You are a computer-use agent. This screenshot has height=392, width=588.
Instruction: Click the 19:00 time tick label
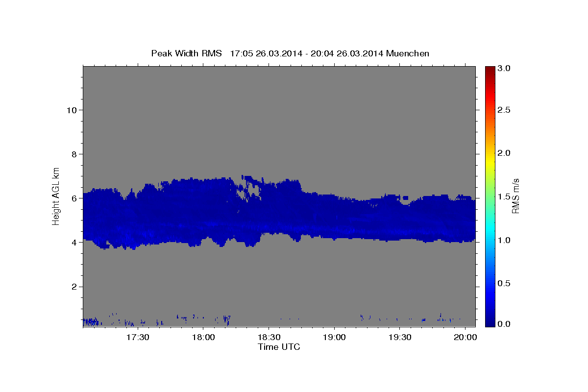point(334,337)
